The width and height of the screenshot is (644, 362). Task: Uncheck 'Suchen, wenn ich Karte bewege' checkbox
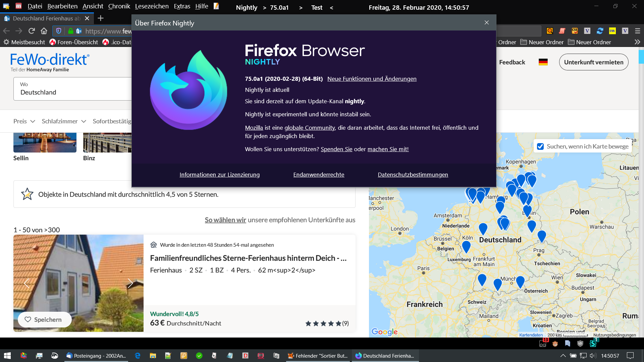pos(540,146)
